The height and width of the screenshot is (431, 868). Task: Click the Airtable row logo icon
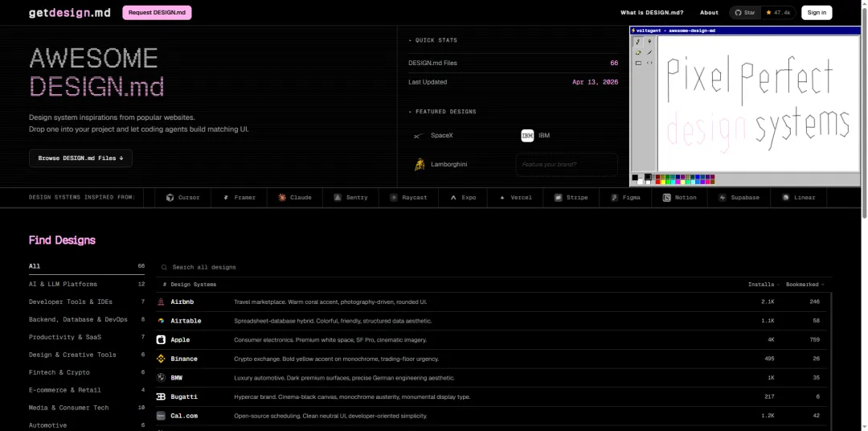point(161,321)
